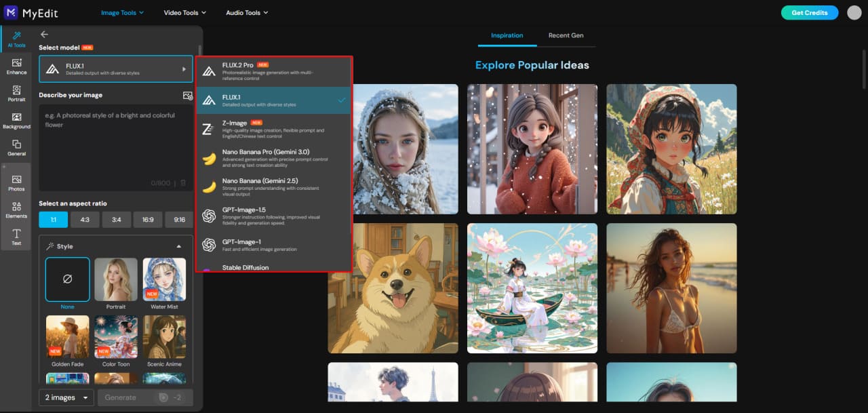Viewport: 868px width, 413px height.
Task: Choose Stable Diffusion from model list
Action: pyautogui.click(x=273, y=267)
